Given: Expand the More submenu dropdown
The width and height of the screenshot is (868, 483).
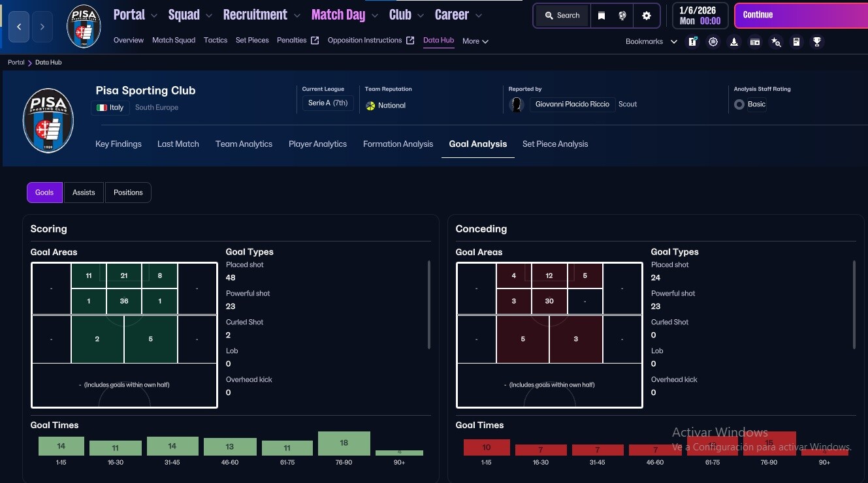Looking at the screenshot, I should [475, 41].
